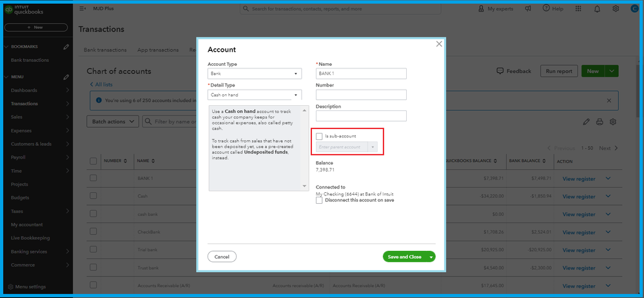The height and width of the screenshot is (298, 644).
Task: Open the Bank transactions tab
Action: 105,50
